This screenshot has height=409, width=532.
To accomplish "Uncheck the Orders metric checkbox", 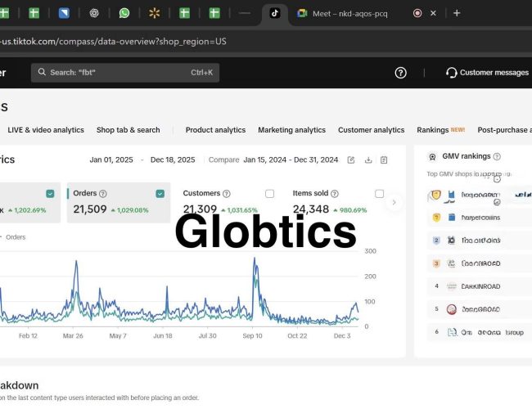I will coord(160,194).
